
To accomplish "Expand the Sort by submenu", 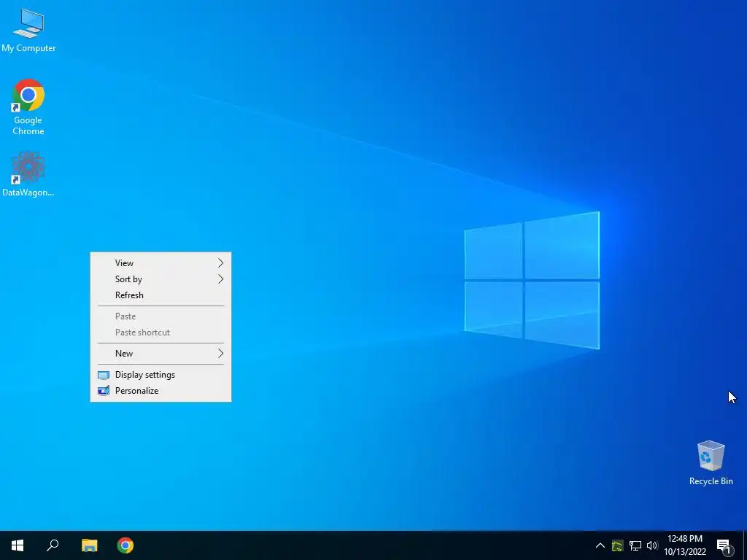I will [x=160, y=279].
